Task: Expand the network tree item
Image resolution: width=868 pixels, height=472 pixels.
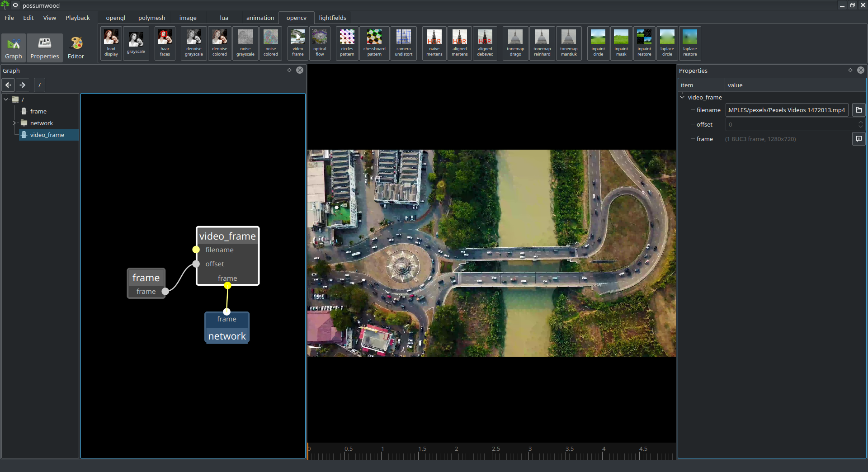Action: (x=14, y=123)
